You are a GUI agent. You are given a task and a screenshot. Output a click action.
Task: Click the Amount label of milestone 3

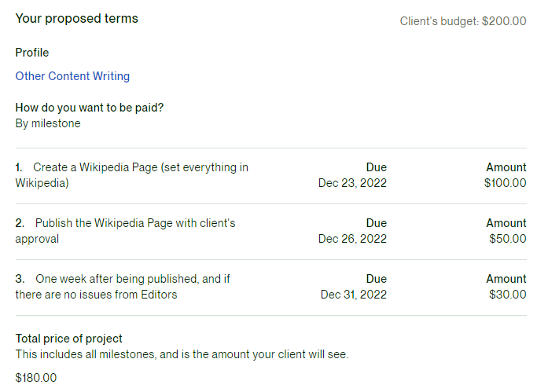[x=506, y=279]
